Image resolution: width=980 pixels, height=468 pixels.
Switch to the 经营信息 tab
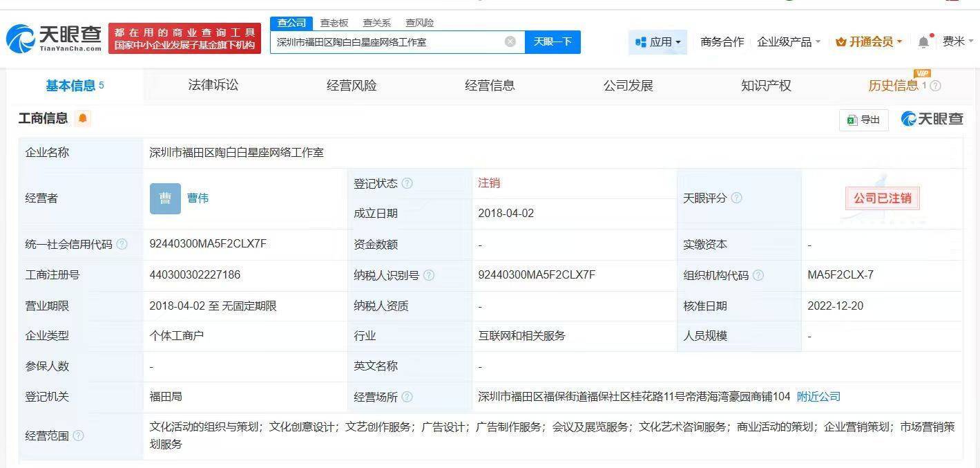pos(490,86)
